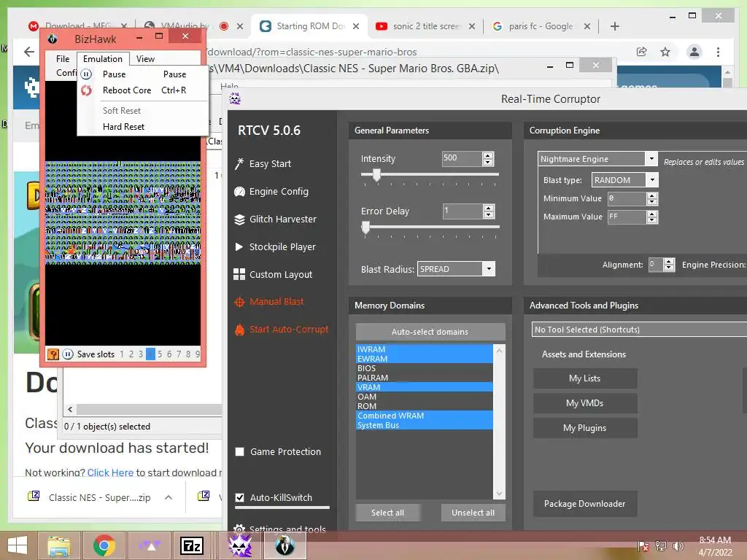Open the Blast Radius SPREAD dropdown
Image resolution: width=747 pixels, height=560 pixels.
pos(489,269)
